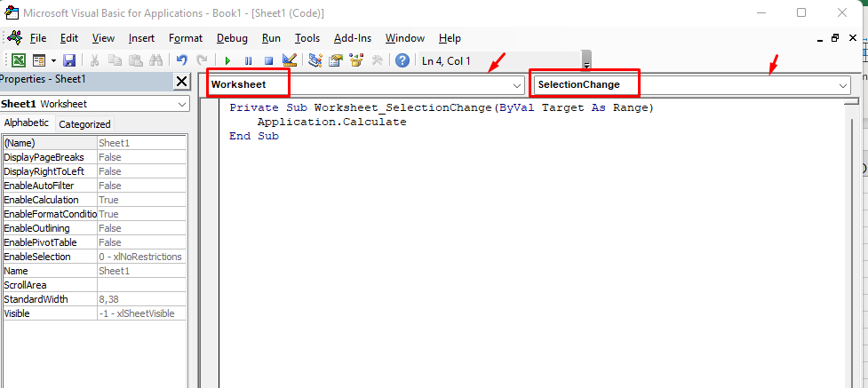Open the Object Browser icon

click(x=356, y=59)
